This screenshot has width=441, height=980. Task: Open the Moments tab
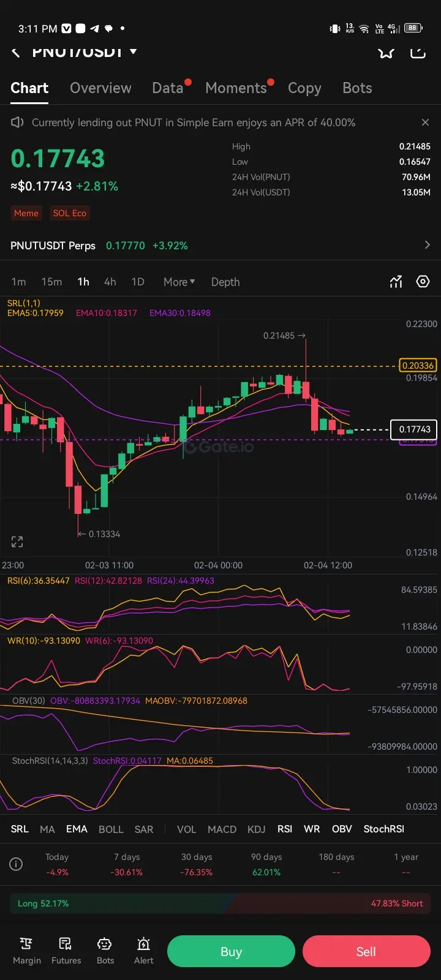coord(236,88)
